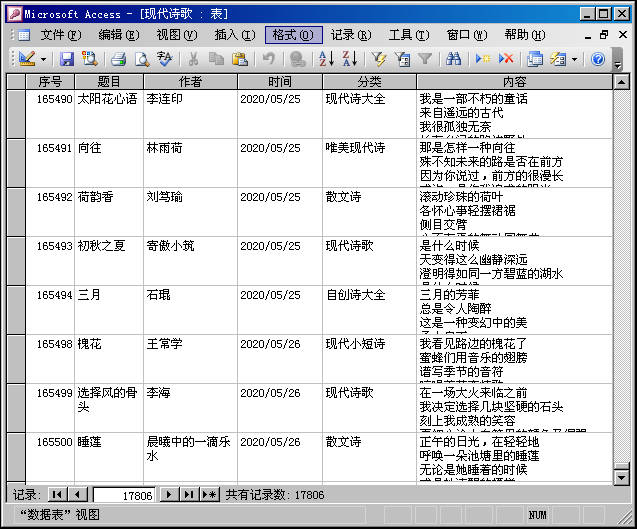This screenshot has height=529, width=637.
Task: Click the New Object icon
Action: pyautogui.click(x=558, y=59)
